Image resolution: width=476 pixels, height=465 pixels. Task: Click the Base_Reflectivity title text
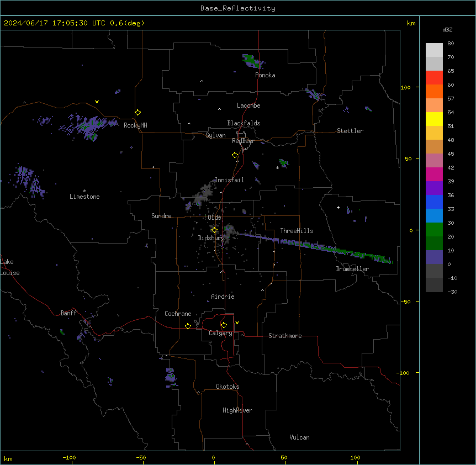[238, 8]
